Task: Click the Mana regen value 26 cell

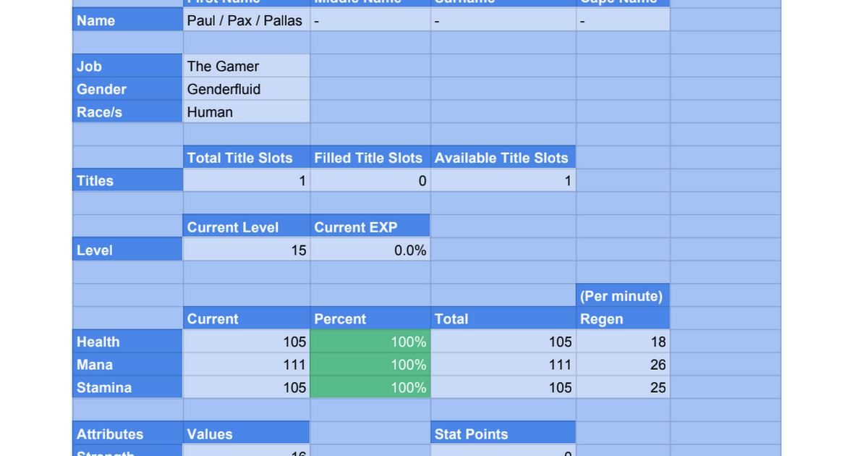Action: point(623,365)
